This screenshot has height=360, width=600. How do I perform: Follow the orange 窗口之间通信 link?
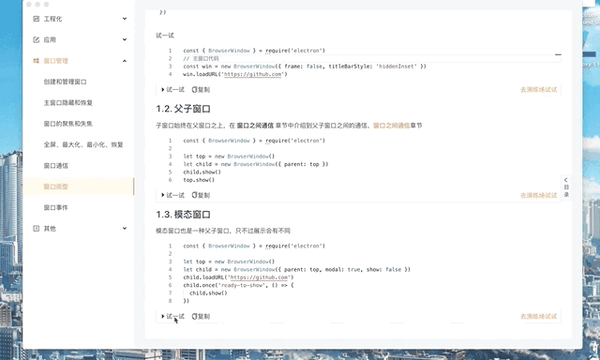coord(391,125)
